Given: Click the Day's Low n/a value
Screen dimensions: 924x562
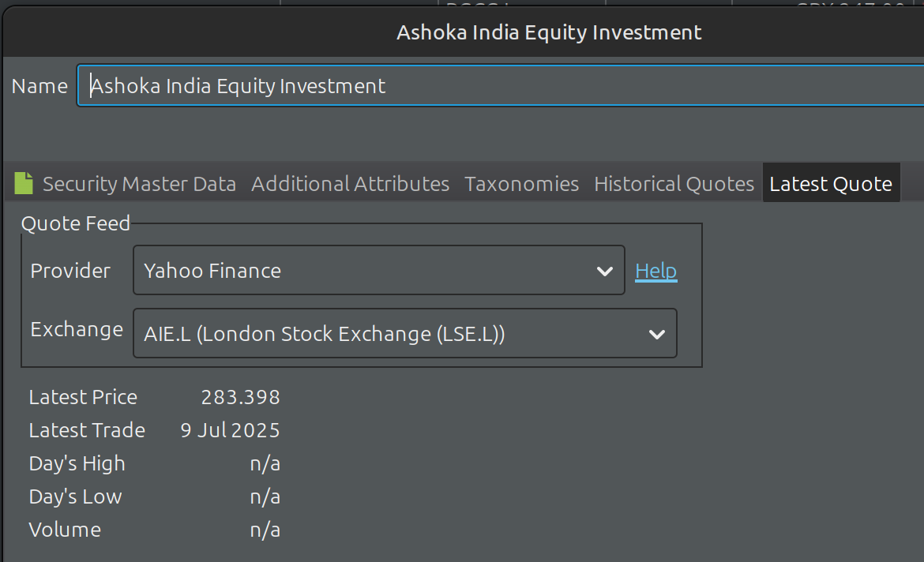Looking at the screenshot, I should [x=265, y=496].
